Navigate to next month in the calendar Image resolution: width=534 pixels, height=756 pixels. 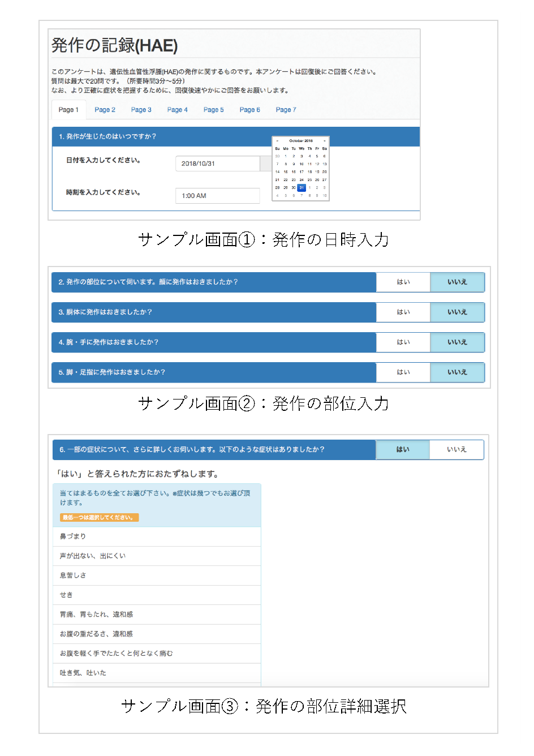coord(325,140)
